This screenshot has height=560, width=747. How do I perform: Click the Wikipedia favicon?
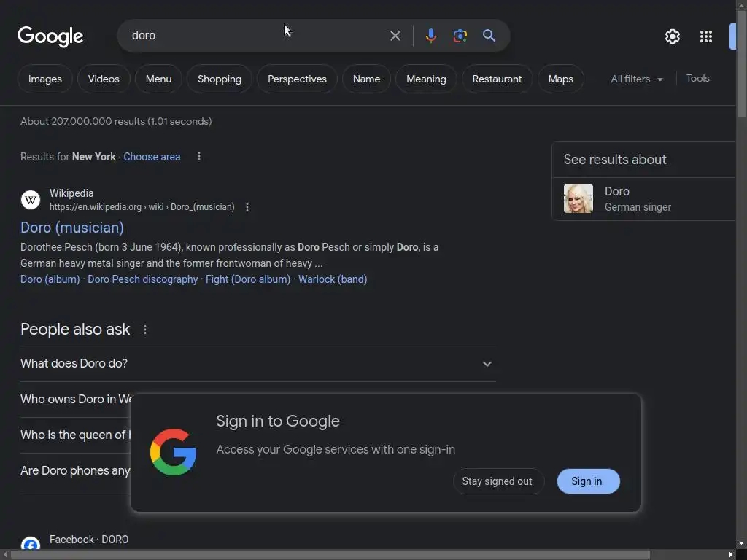coord(31,200)
